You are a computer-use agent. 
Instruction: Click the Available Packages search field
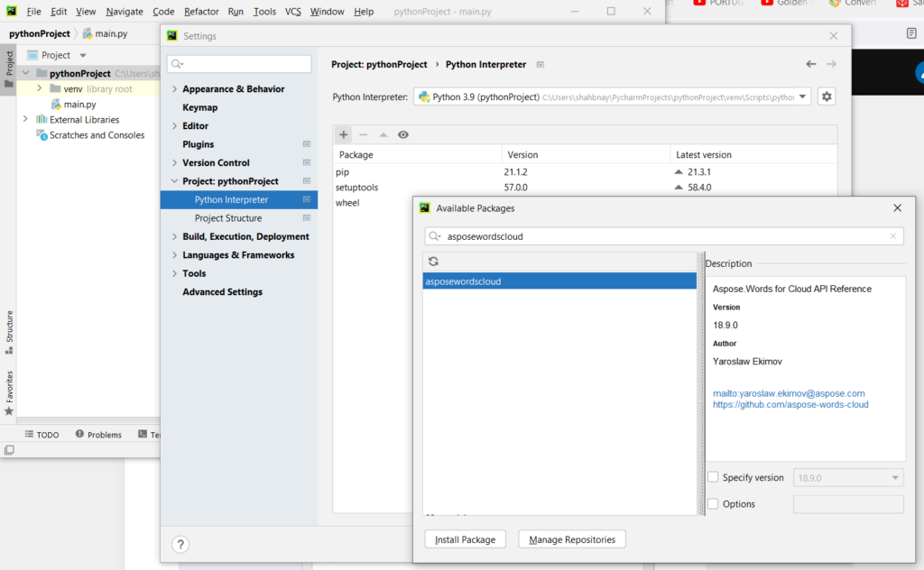pos(664,236)
